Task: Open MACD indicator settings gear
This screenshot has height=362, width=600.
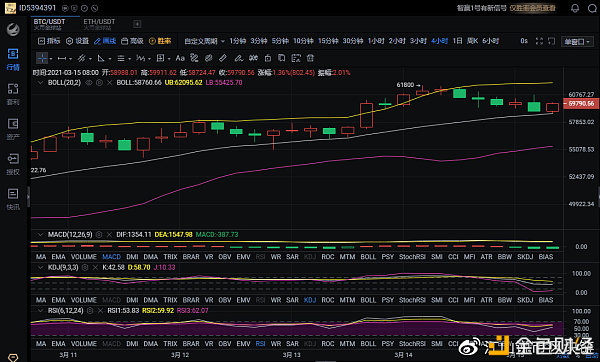Action: (x=99, y=235)
